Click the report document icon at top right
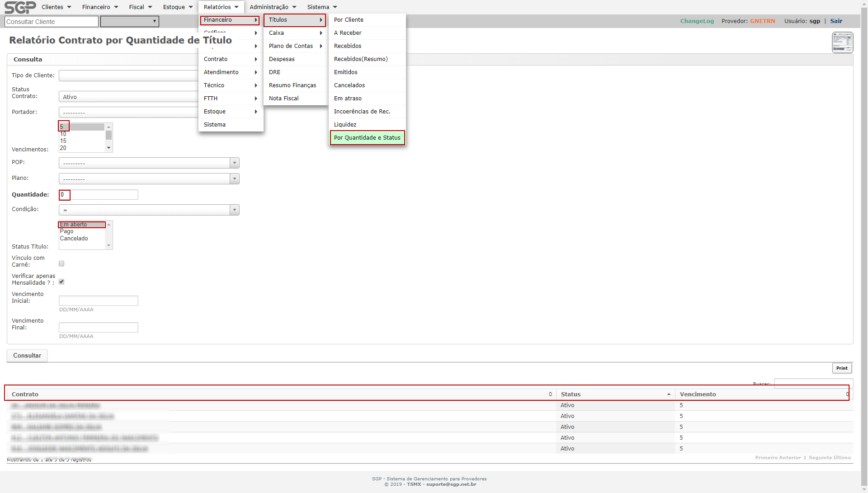This screenshot has height=493, width=868. point(842,42)
